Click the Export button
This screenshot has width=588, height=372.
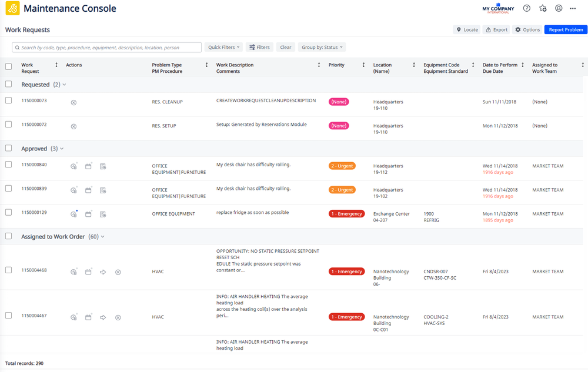tap(497, 29)
